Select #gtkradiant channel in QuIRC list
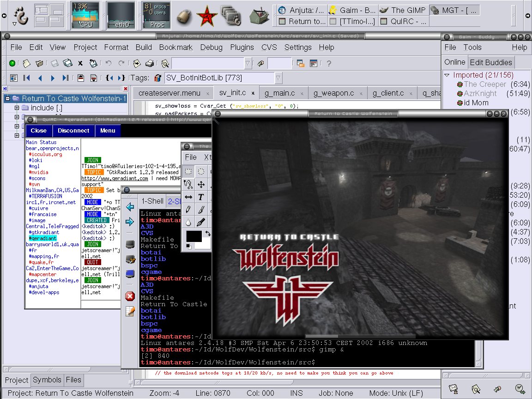 pos(44,232)
